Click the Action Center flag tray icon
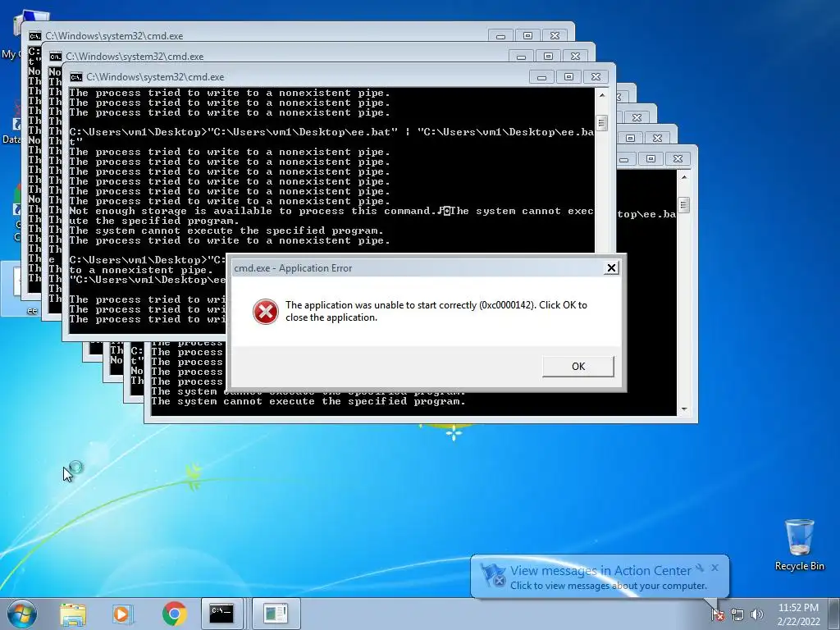840x630 pixels. pyautogui.click(x=717, y=614)
